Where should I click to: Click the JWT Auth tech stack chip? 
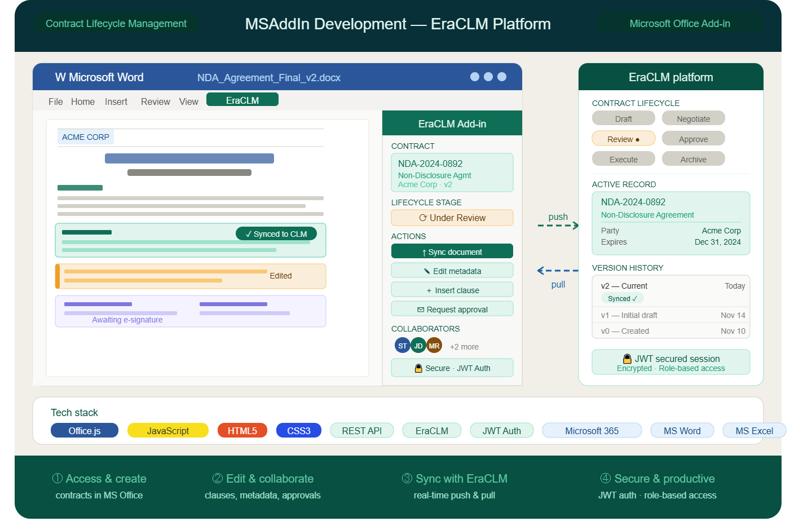click(x=502, y=431)
